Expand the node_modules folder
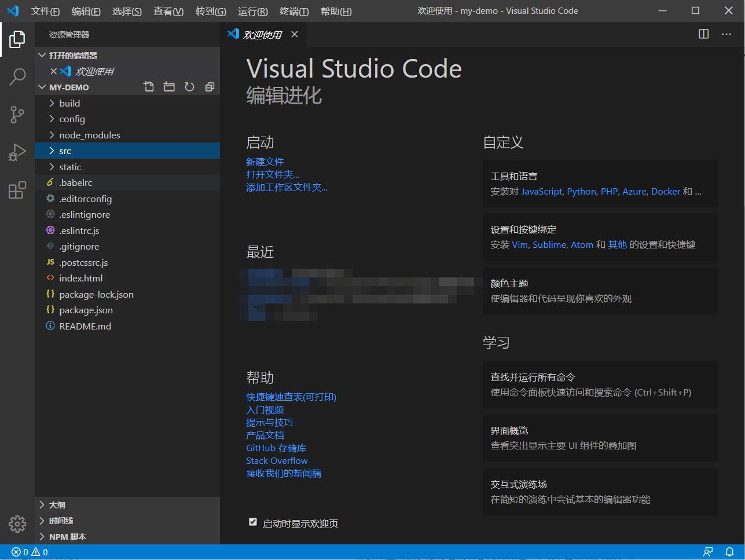Screen dimensions: 745x560 pyautogui.click(x=89, y=135)
